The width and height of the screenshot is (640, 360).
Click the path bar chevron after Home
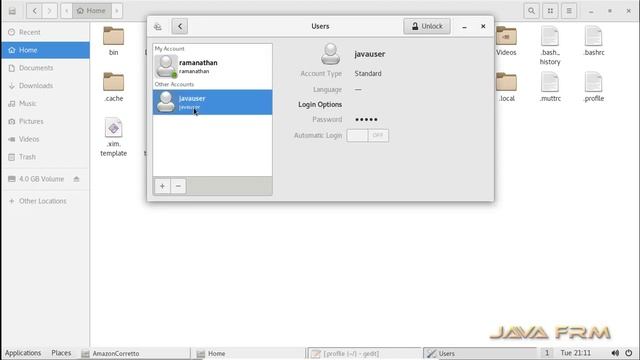[x=117, y=11]
